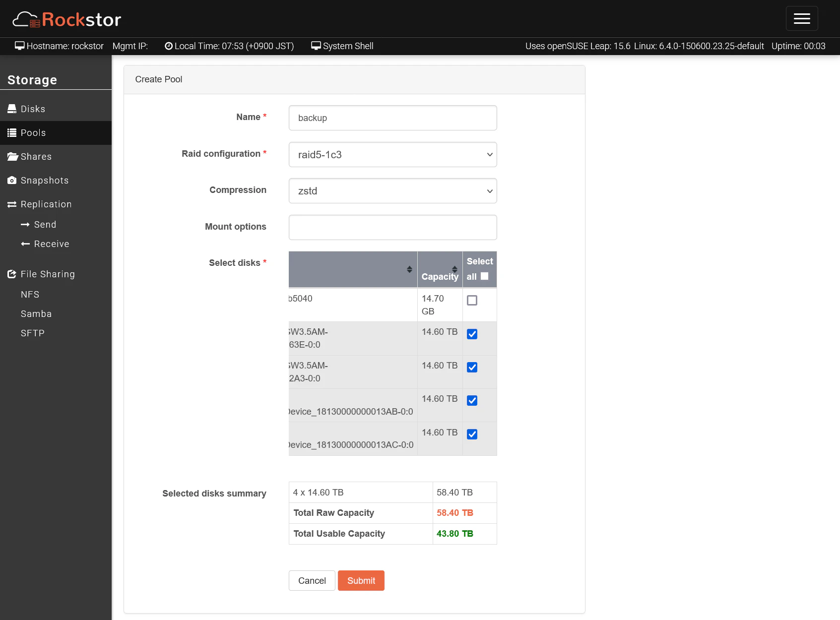
Task: Cancel the pool creation
Action: click(x=312, y=581)
